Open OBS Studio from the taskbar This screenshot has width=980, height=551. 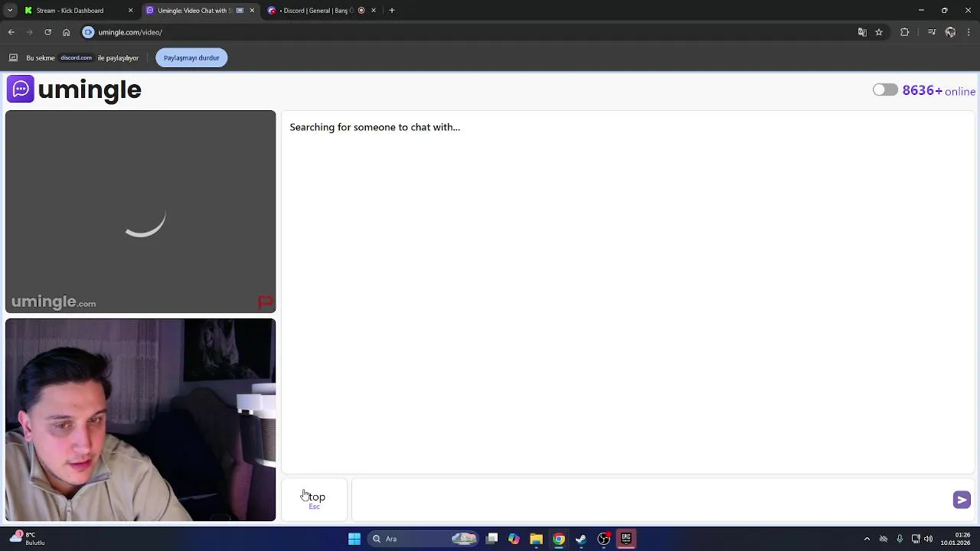(x=604, y=539)
